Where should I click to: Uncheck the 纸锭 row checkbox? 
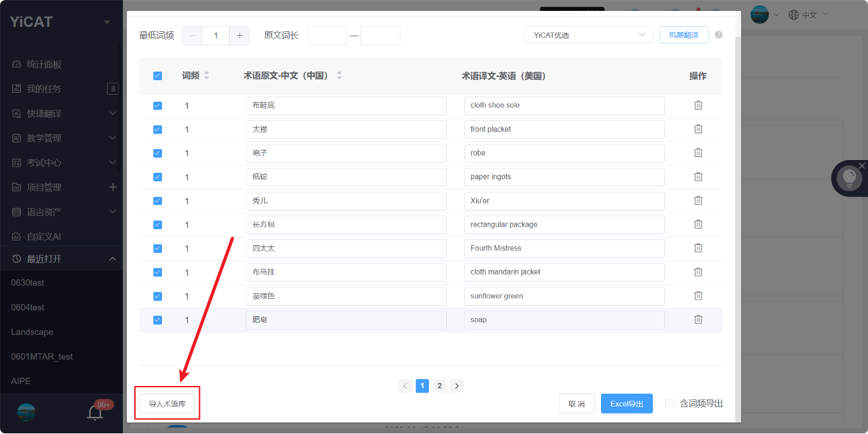[x=157, y=177]
